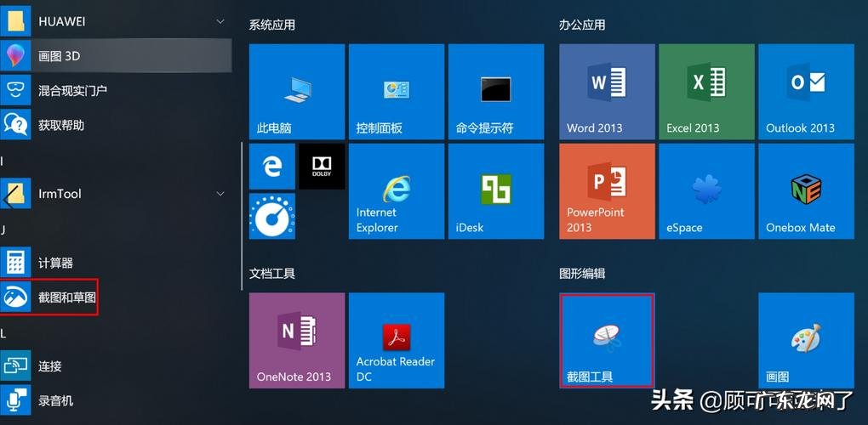Open the Microsoft Edge small tile
868x425 pixels.
pos(271,167)
